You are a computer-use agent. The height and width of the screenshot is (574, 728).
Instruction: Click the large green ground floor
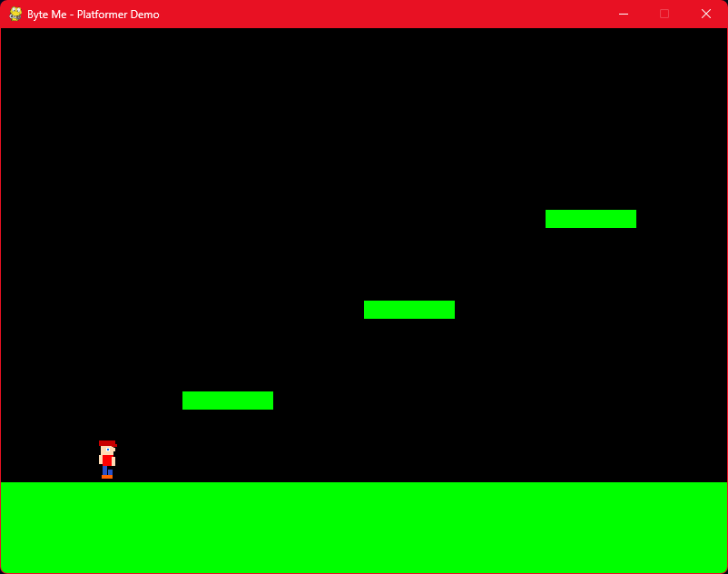point(364,528)
